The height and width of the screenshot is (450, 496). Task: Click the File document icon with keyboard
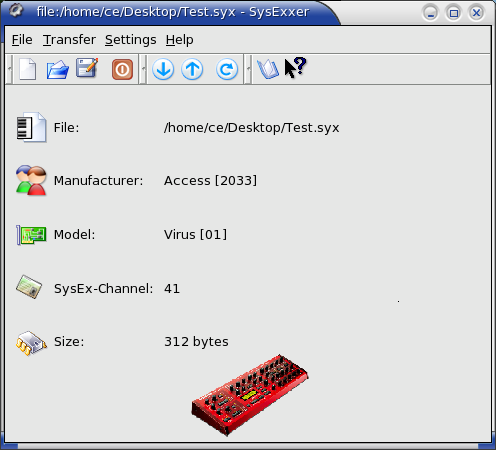[x=31, y=128]
